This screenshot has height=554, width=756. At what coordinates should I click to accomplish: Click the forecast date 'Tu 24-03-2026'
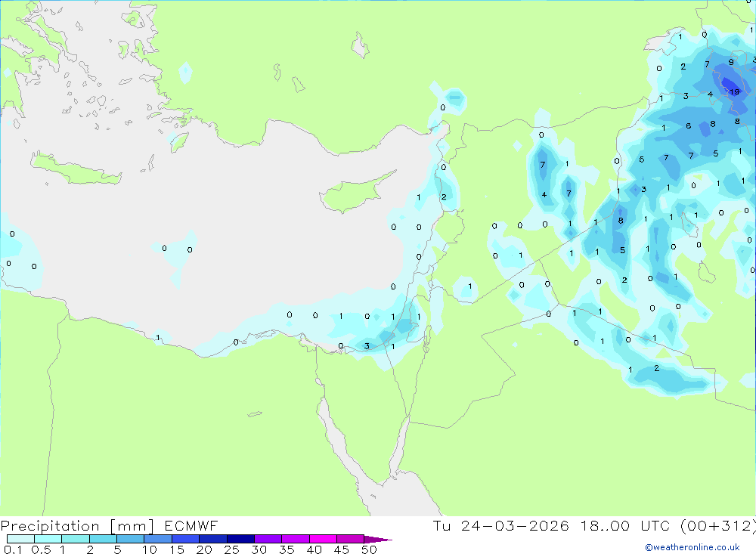tap(501, 525)
